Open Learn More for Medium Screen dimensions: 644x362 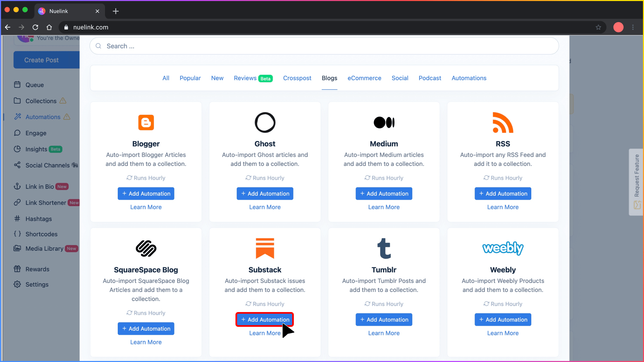click(384, 207)
